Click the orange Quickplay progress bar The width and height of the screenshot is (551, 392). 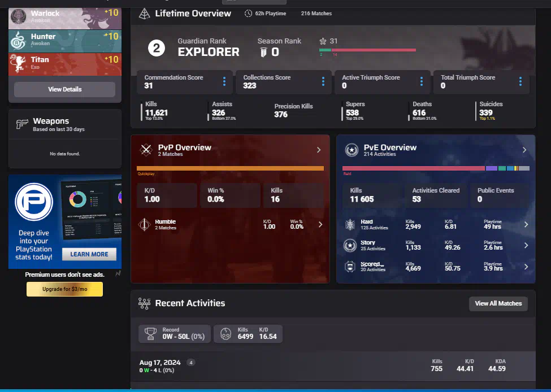pyautogui.click(x=230, y=168)
